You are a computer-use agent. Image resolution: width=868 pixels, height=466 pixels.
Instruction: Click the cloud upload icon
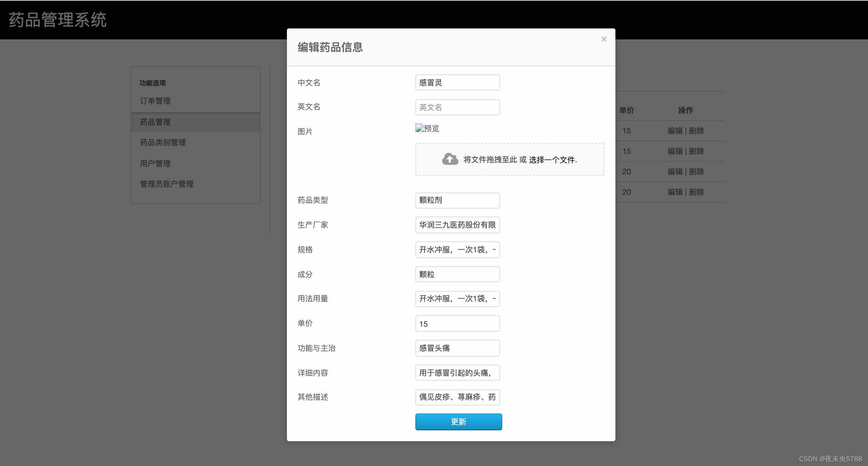coord(450,159)
